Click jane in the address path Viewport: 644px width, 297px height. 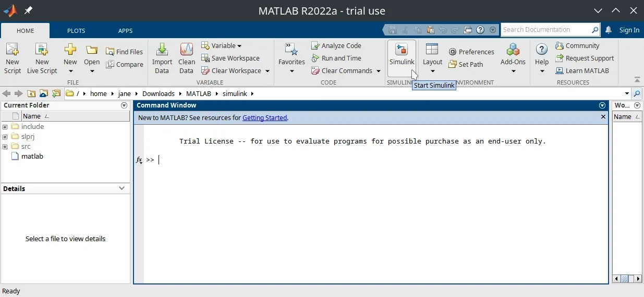pyautogui.click(x=124, y=94)
